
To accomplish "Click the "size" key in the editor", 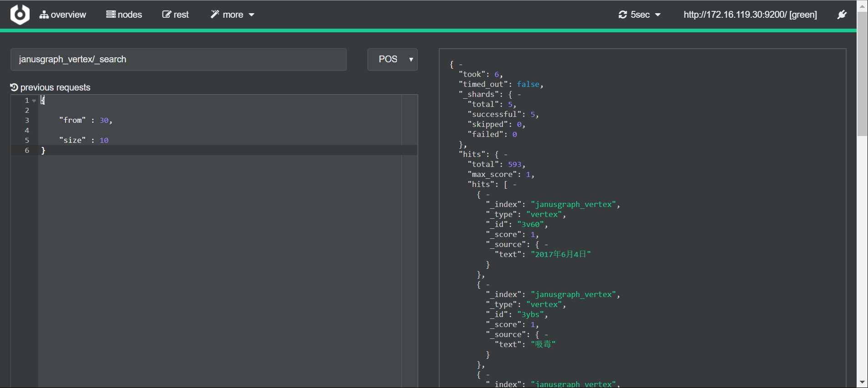I will click(x=72, y=140).
